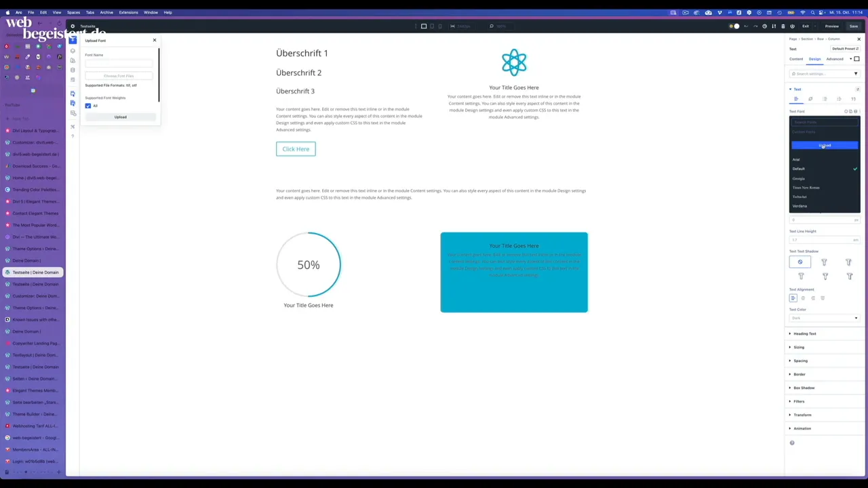Check the All supported font weights checkbox
The image size is (868, 488).
pyautogui.click(x=88, y=106)
